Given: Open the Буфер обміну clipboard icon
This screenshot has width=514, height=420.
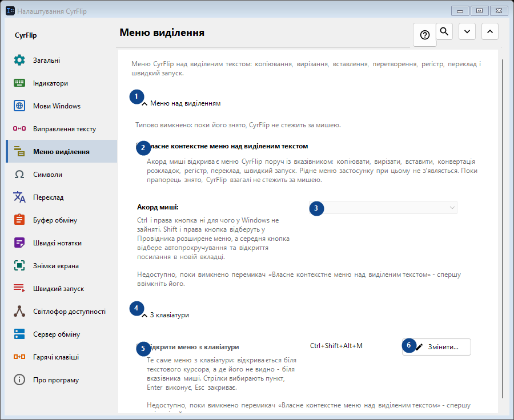Looking at the screenshot, I should coord(19,220).
